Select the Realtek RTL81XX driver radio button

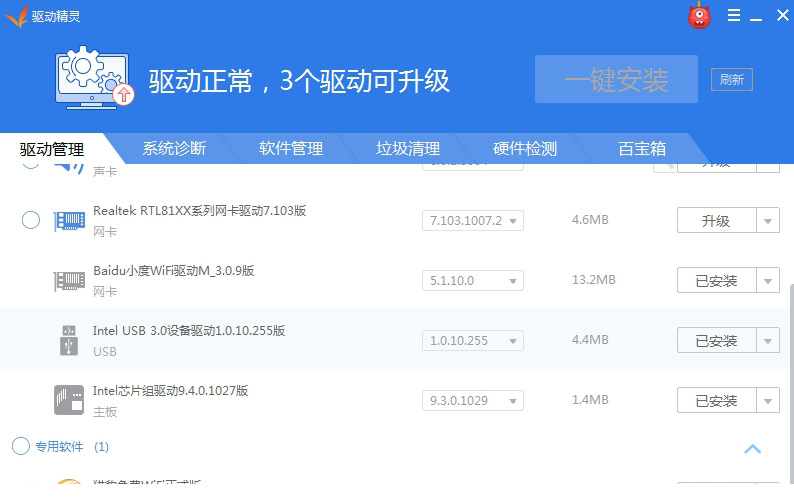click(31, 220)
